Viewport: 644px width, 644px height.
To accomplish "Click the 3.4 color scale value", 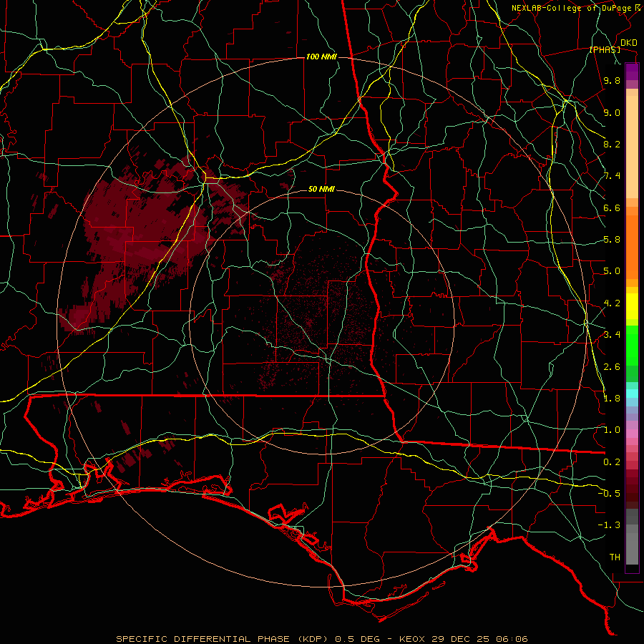I will click(612, 335).
